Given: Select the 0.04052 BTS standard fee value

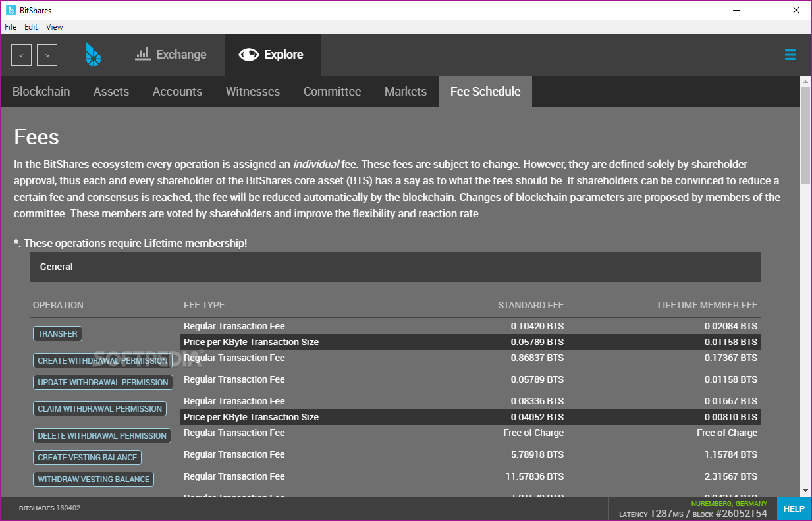Looking at the screenshot, I should tap(537, 417).
